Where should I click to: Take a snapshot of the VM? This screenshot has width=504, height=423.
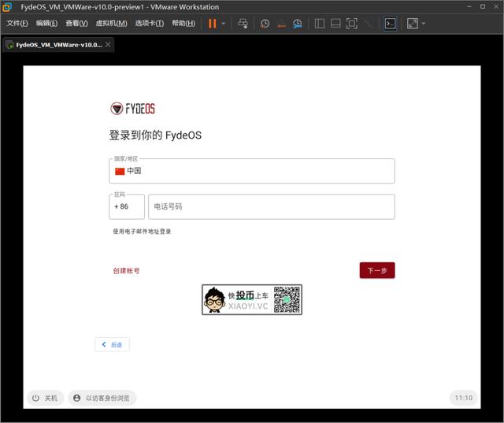pyautogui.click(x=265, y=24)
